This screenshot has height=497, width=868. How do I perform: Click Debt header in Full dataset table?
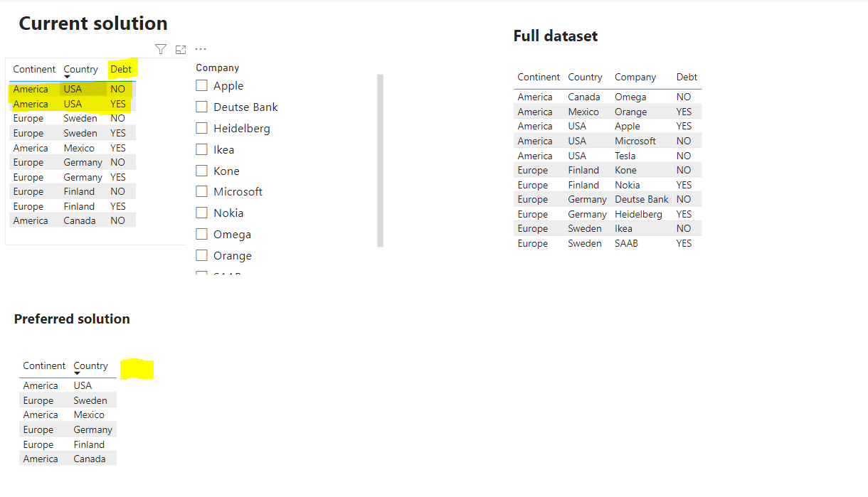coord(687,77)
